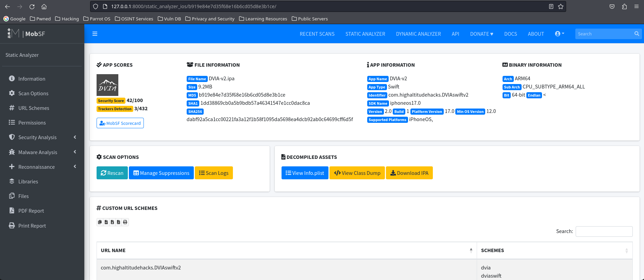
Task: Expand the Security Analysis sidebar menu
Action: tap(42, 137)
